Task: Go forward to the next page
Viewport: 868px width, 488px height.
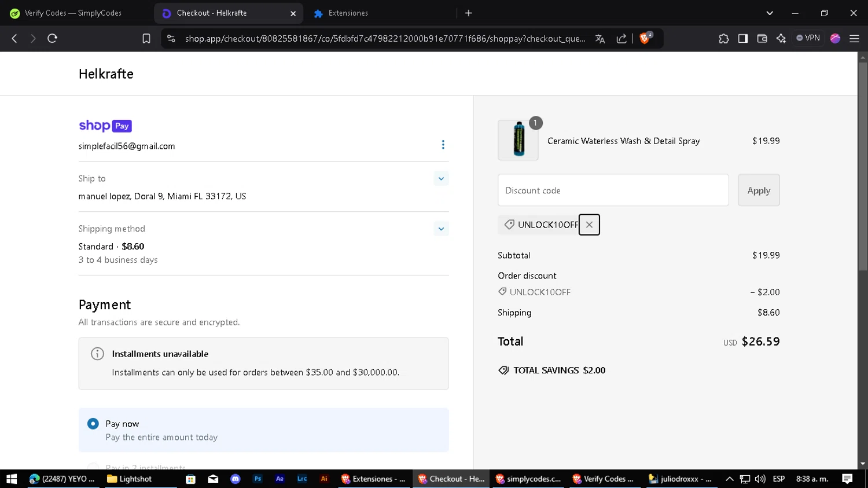Action: (33, 38)
